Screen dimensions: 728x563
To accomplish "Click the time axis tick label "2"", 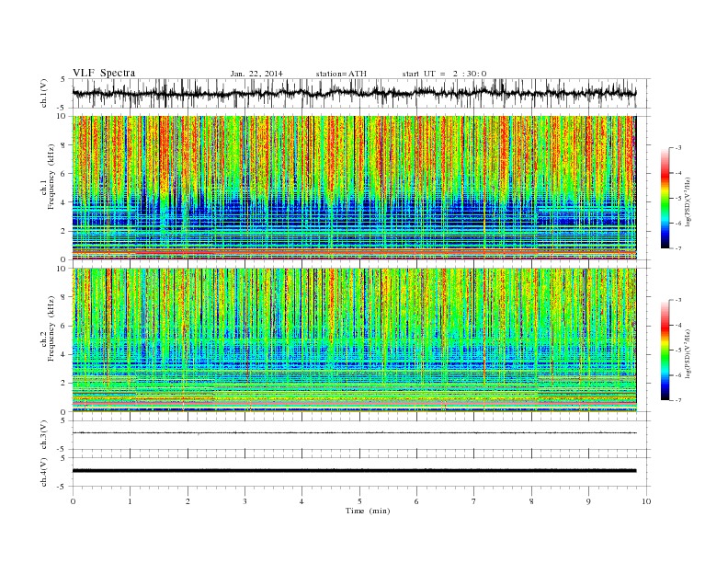I will pos(188,501).
